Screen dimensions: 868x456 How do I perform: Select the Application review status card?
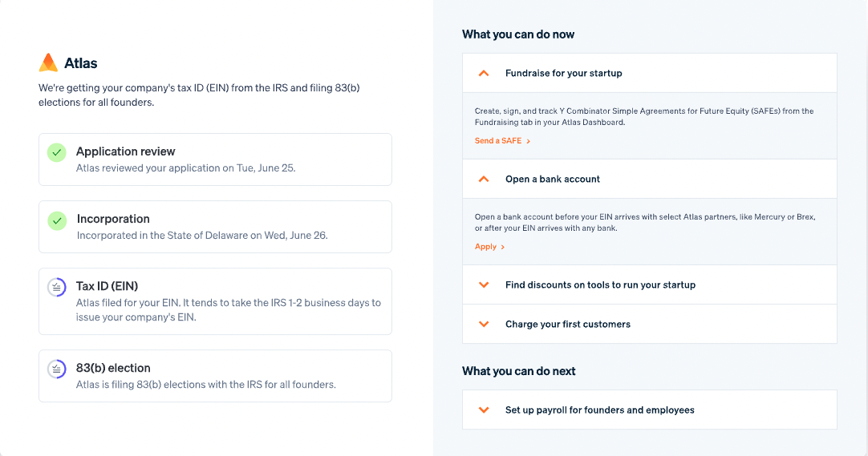point(215,159)
